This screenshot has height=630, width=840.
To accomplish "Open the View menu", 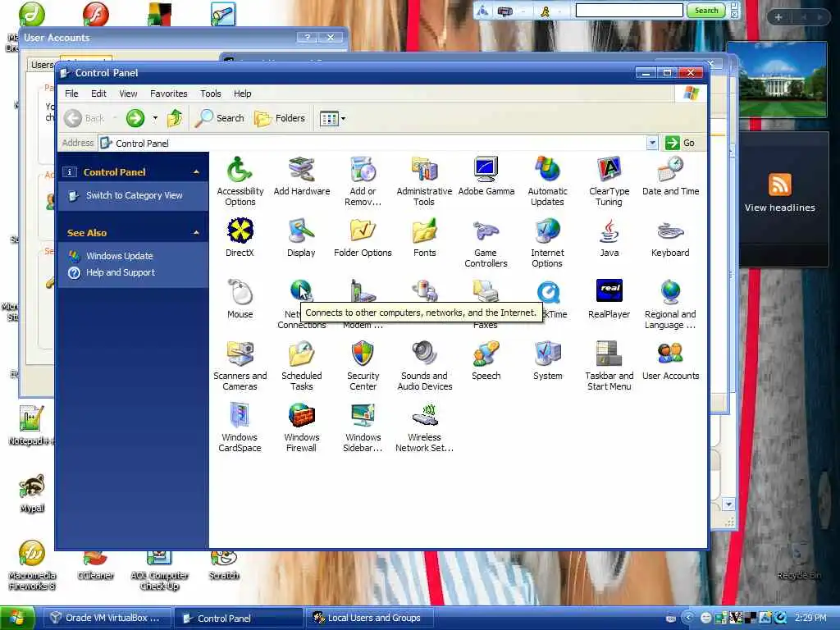I will point(128,94).
